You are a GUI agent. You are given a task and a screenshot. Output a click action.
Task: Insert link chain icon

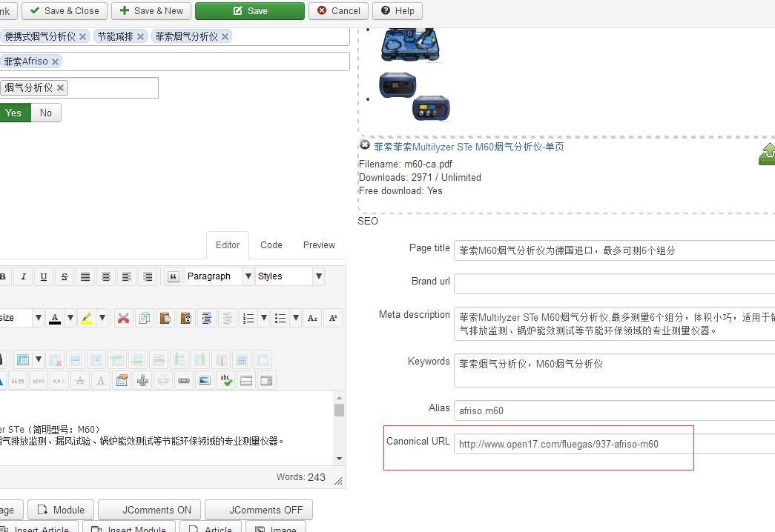[184, 380]
